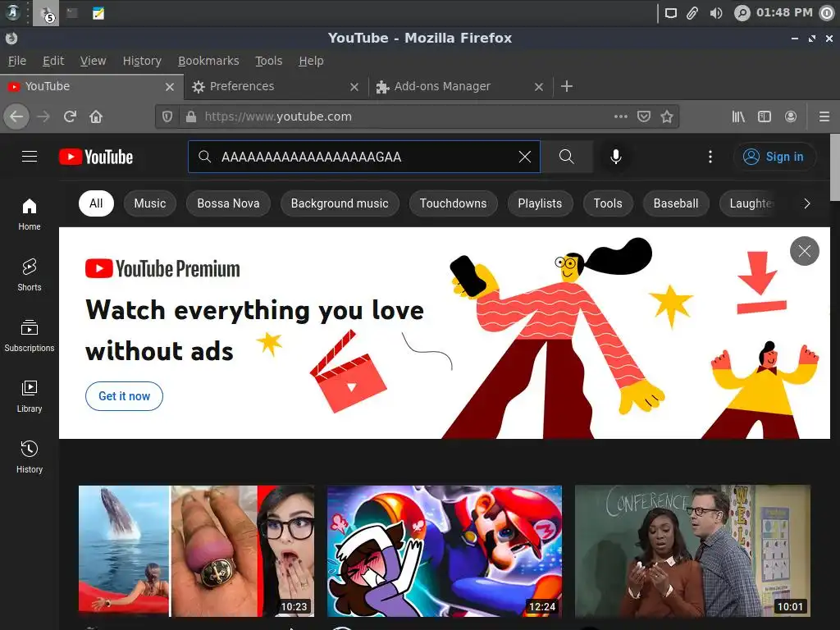The height and width of the screenshot is (630, 840).
Task: Bookmark this page with star
Action: [x=666, y=116]
